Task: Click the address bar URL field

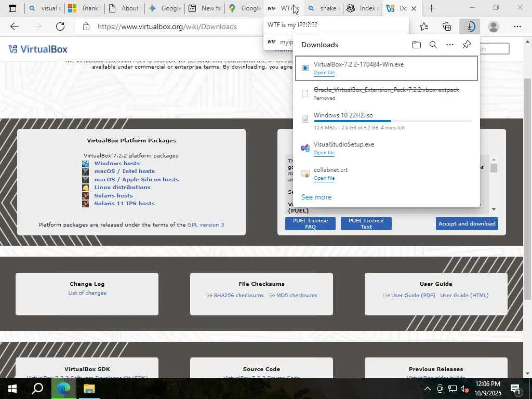Action: [x=167, y=26]
